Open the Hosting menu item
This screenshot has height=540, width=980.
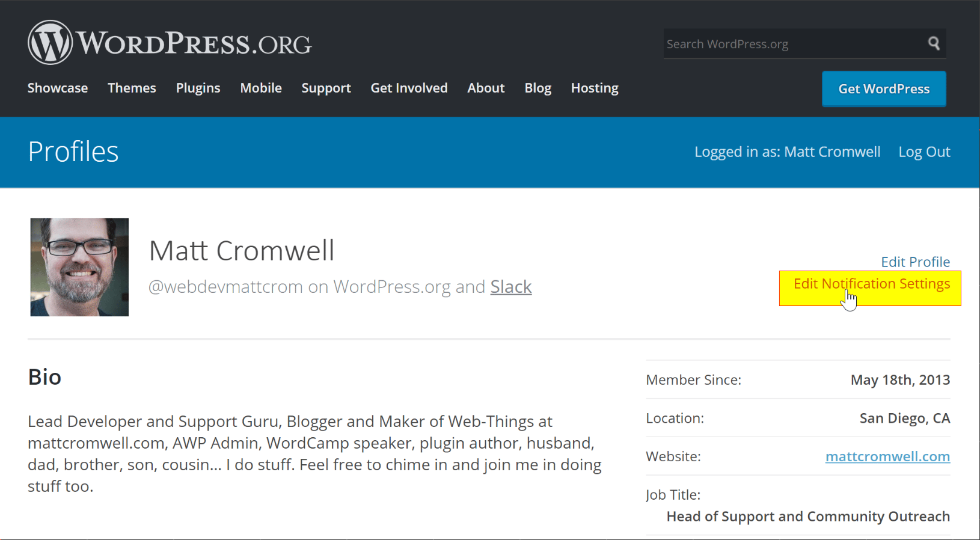tap(595, 88)
